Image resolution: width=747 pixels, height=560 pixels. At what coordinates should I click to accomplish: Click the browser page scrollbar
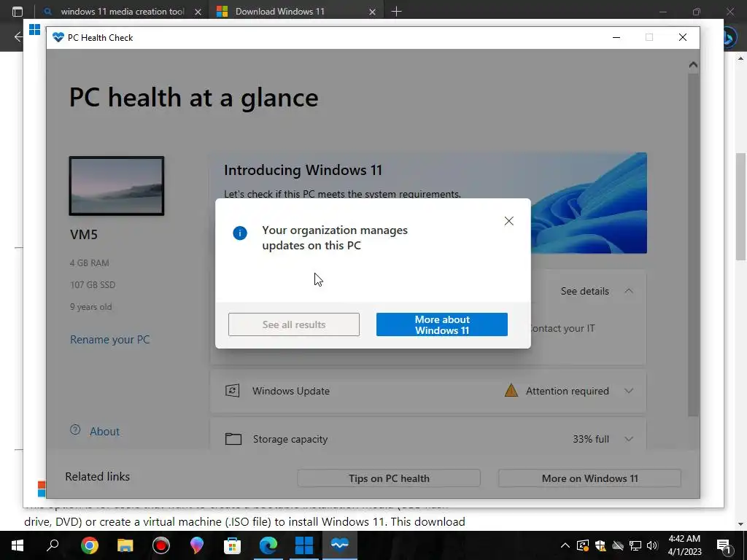(740, 206)
